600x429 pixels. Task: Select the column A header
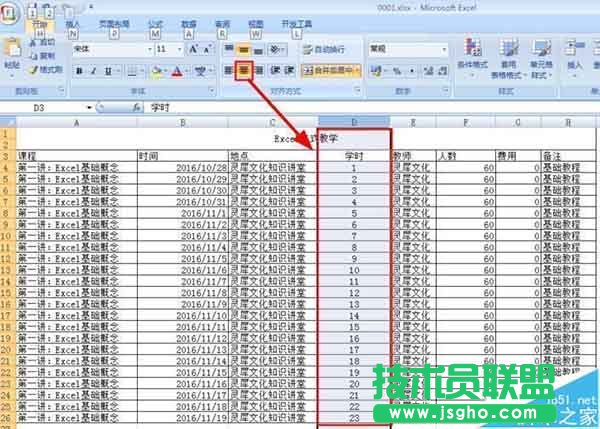(77, 122)
